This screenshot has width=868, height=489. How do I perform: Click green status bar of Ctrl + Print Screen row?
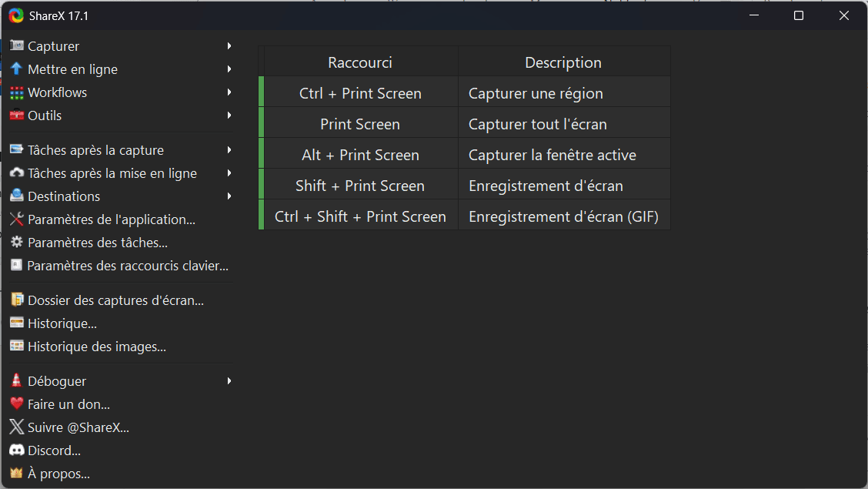point(262,92)
